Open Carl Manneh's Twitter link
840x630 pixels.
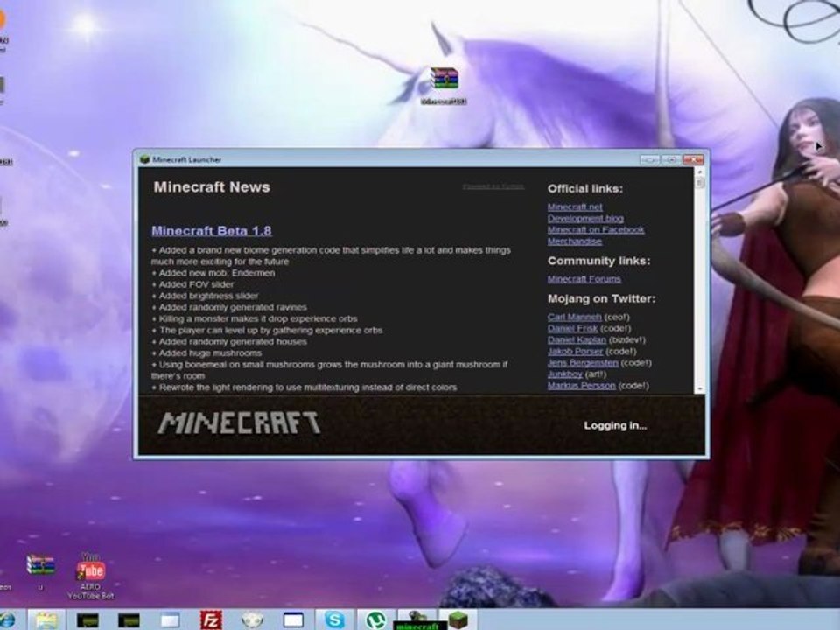point(574,317)
